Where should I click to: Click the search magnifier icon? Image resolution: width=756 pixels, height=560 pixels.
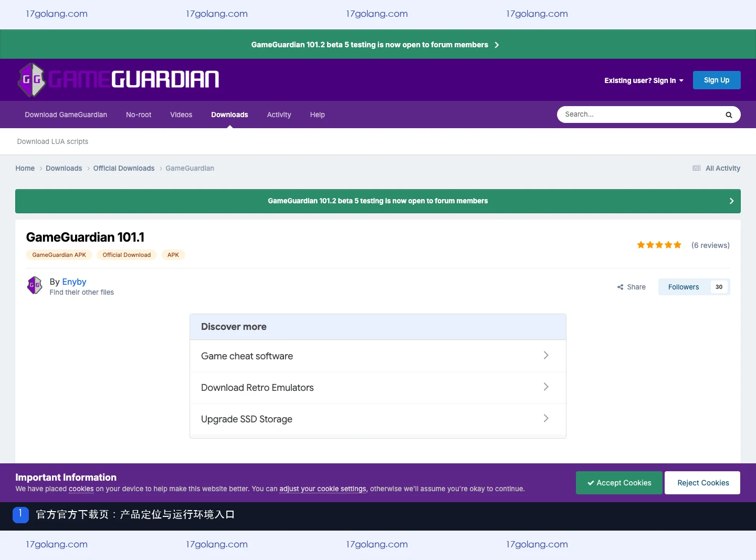point(729,115)
